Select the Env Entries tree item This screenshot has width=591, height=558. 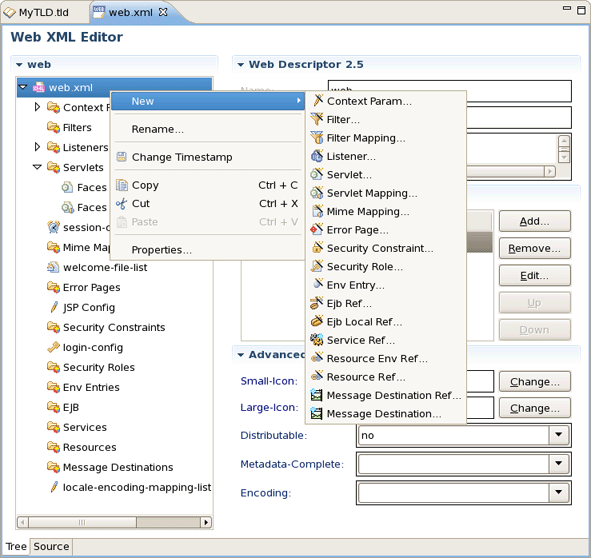coord(91,387)
